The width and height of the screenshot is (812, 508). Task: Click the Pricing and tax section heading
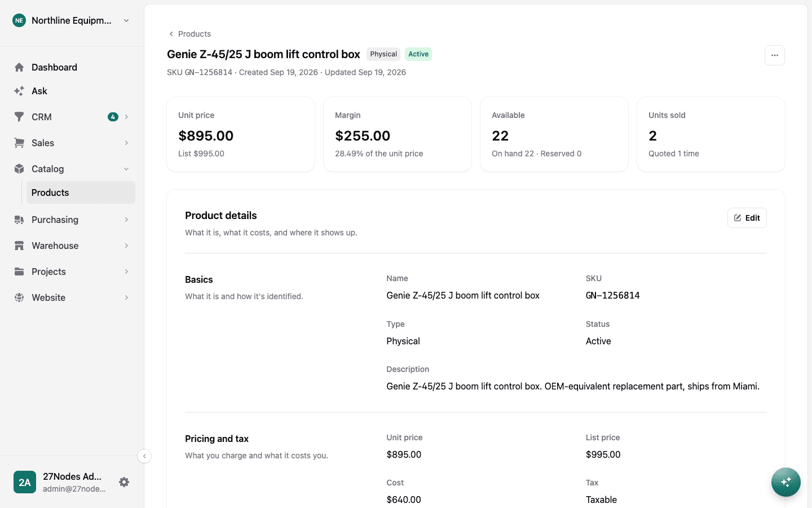(x=217, y=439)
